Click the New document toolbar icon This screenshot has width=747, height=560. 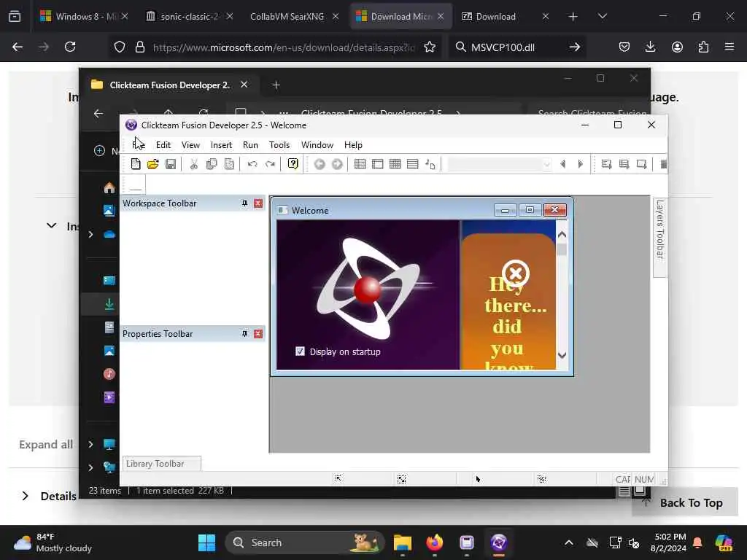point(136,164)
